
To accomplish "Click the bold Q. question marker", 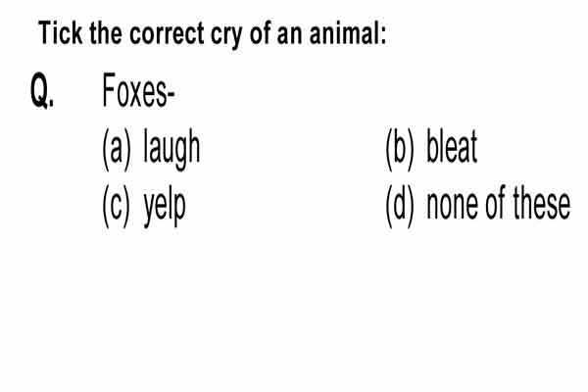I will (42, 91).
